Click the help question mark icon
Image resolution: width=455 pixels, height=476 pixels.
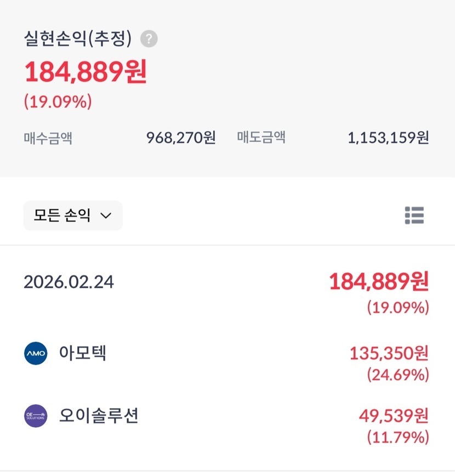click(149, 39)
